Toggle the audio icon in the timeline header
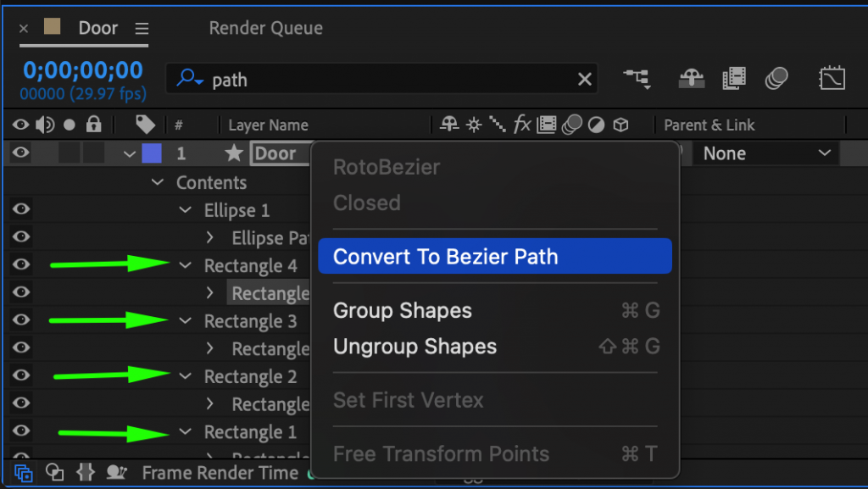This screenshot has height=489, width=868. pos(44,125)
